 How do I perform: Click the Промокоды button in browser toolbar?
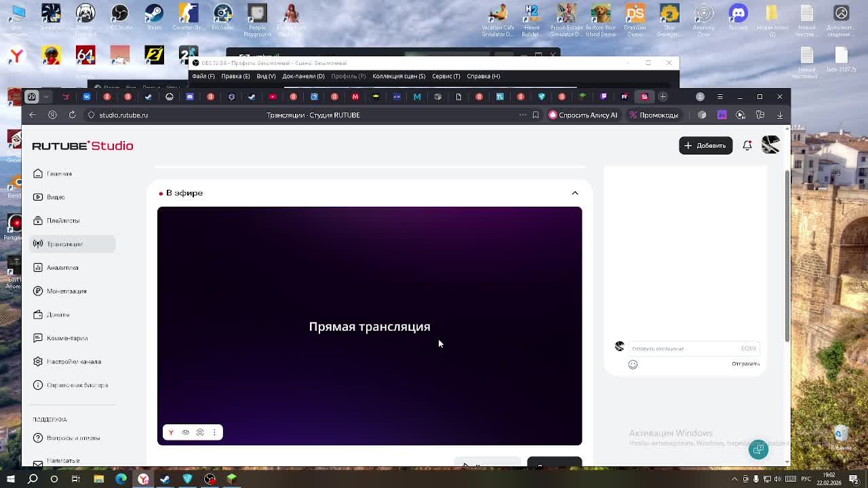coord(654,115)
